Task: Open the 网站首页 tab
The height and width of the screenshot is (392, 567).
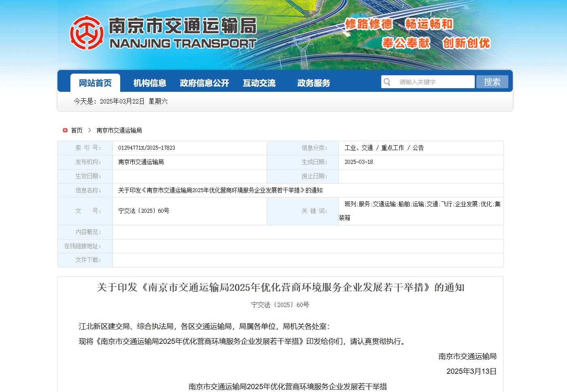Action: [95, 83]
